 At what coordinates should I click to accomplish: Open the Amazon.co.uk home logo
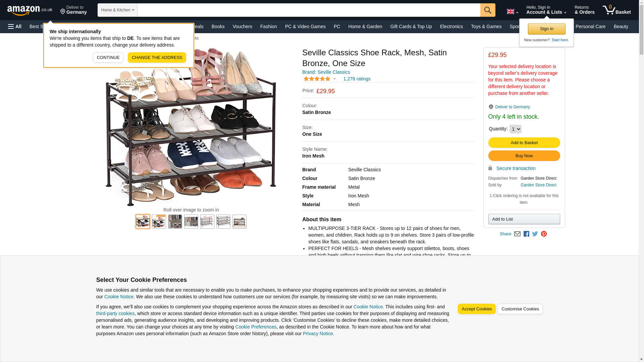(30, 10)
